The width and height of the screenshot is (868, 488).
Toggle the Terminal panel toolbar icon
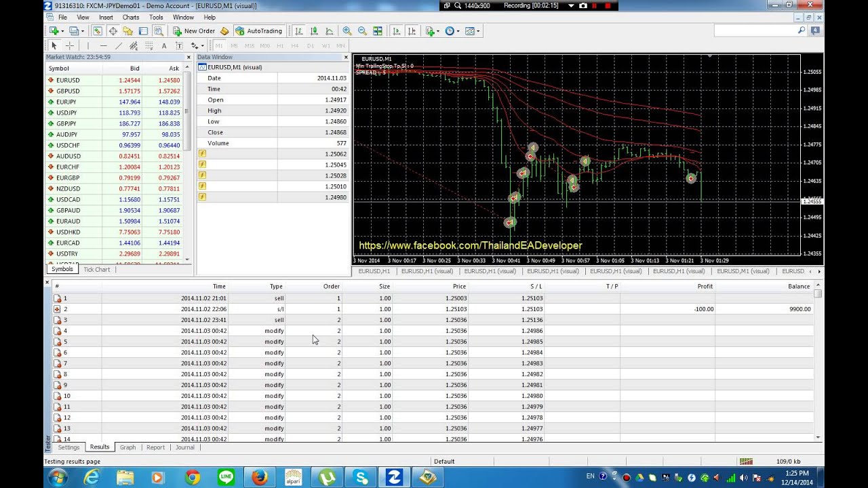point(143,30)
